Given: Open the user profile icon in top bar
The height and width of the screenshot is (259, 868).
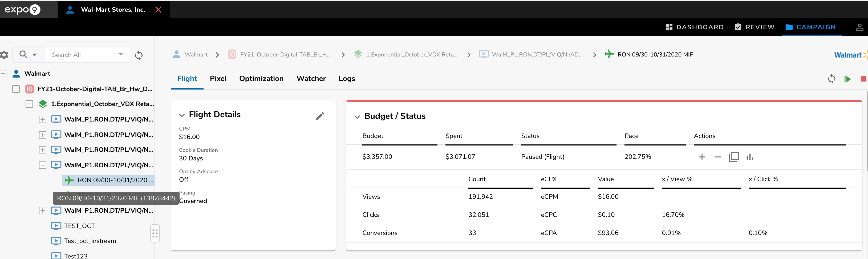Looking at the screenshot, I should tap(859, 27).
